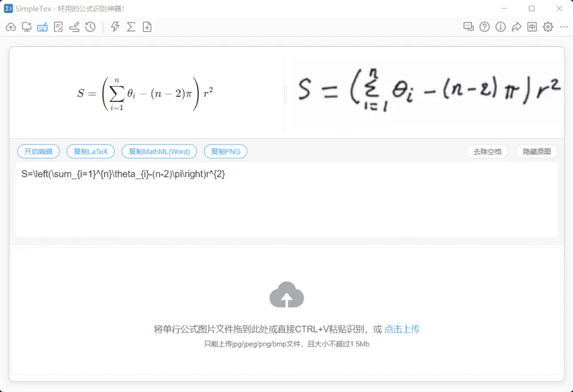
Task: Click the lightning quick-recognition icon
Action: 115,26
